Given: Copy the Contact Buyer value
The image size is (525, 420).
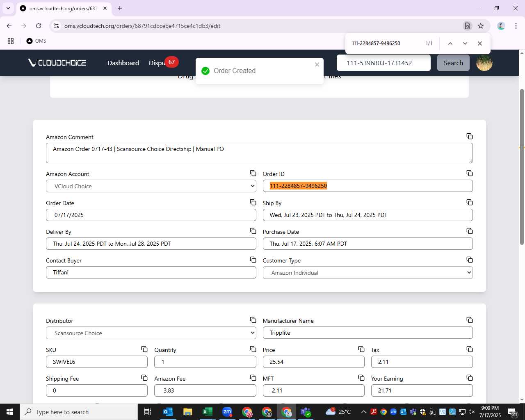Looking at the screenshot, I should [x=253, y=260].
